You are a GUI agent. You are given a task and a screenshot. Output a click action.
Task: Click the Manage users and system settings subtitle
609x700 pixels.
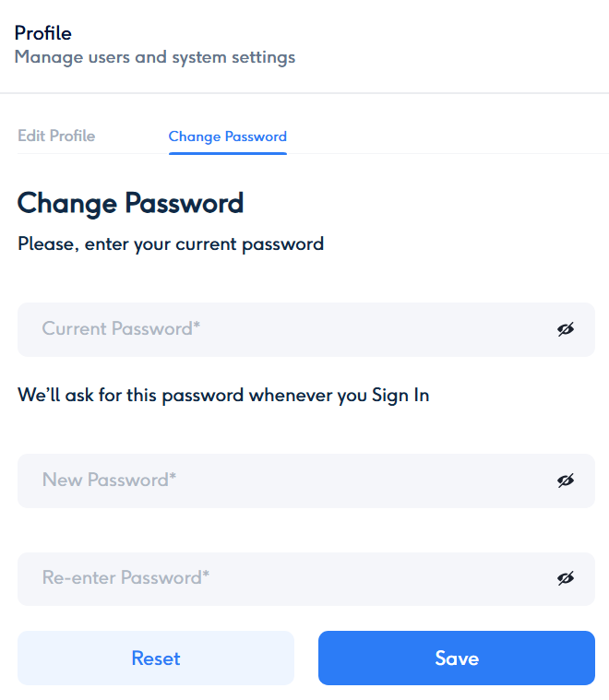[155, 57]
